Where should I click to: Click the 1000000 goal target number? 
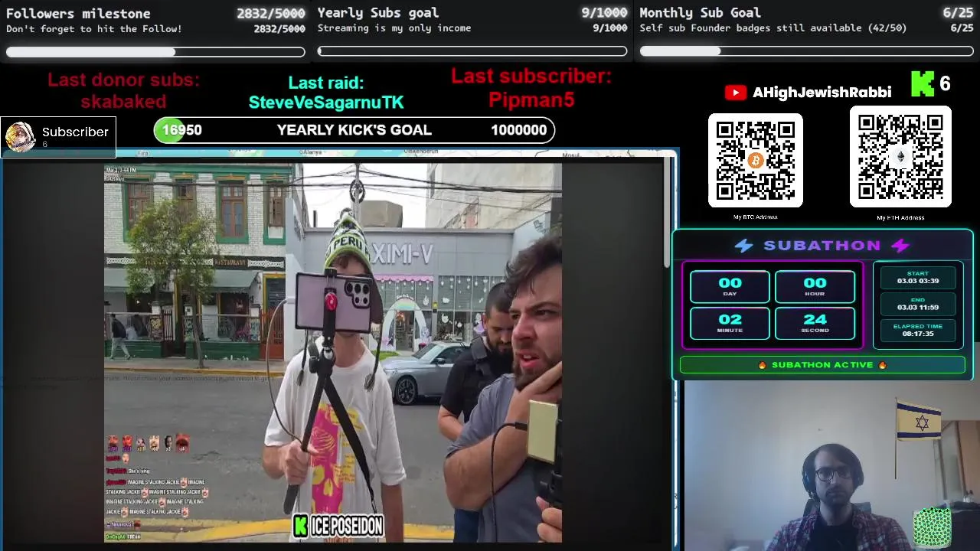point(518,130)
